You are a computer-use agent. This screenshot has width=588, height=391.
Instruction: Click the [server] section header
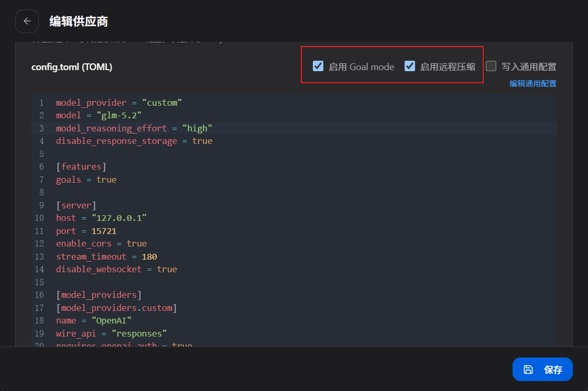click(76, 205)
